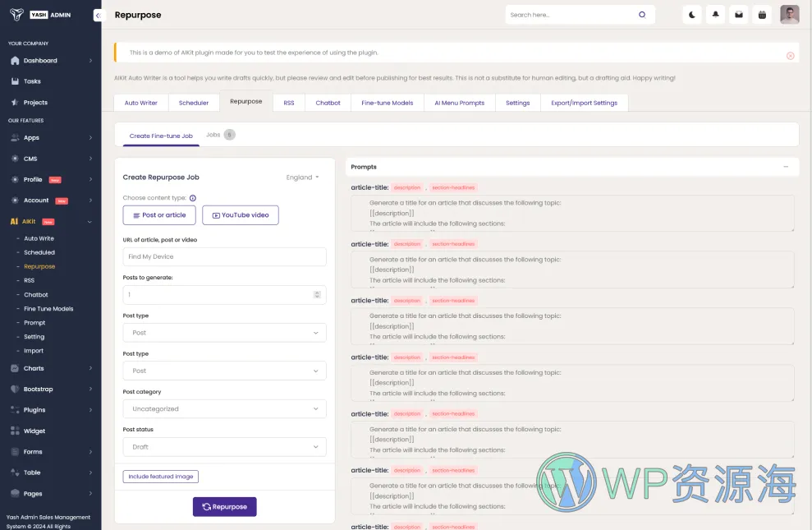
Task: Click the Account sidebar icon
Action: pyautogui.click(x=15, y=200)
